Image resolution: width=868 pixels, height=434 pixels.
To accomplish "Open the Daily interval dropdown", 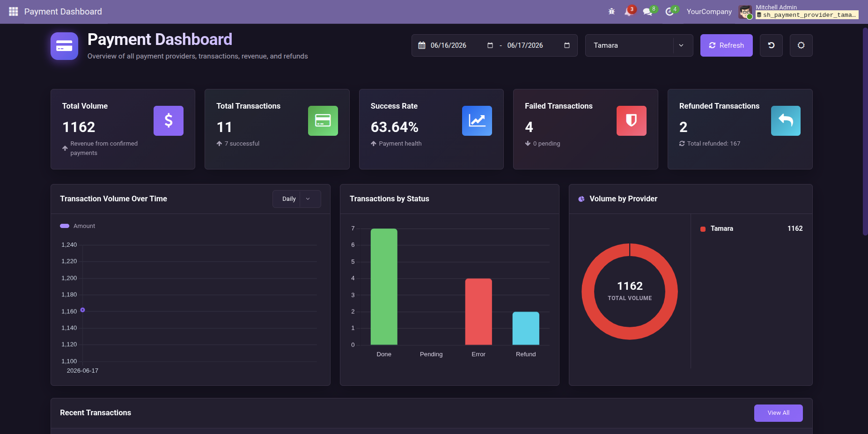I will click(x=297, y=199).
